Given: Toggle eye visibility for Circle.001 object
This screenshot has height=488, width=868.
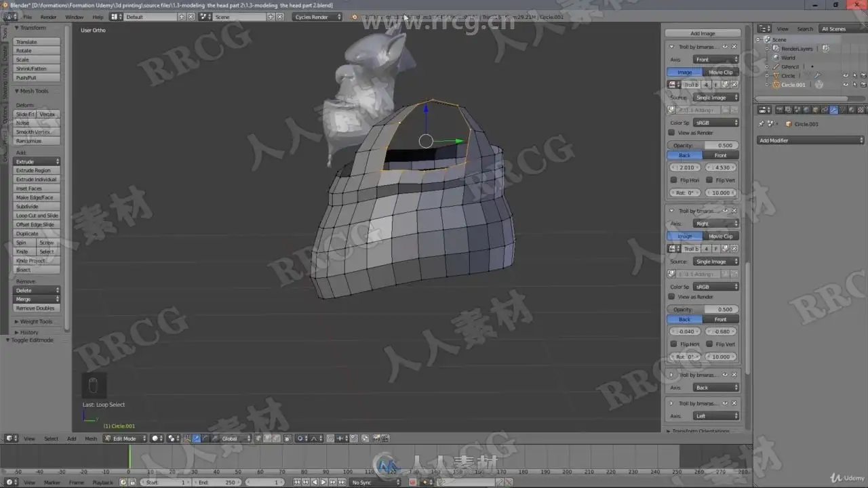Looking at the screenshot, I should click(x=846, y=85).
